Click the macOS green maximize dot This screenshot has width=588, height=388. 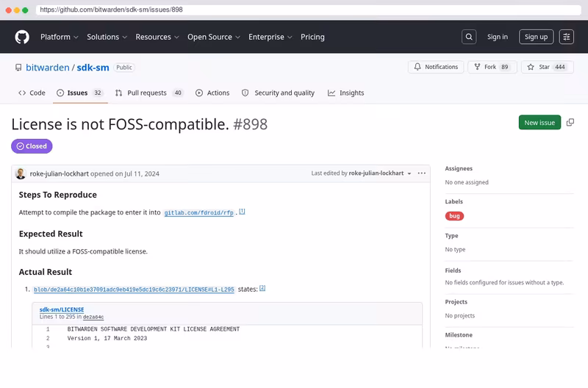[x=25, y=10]
